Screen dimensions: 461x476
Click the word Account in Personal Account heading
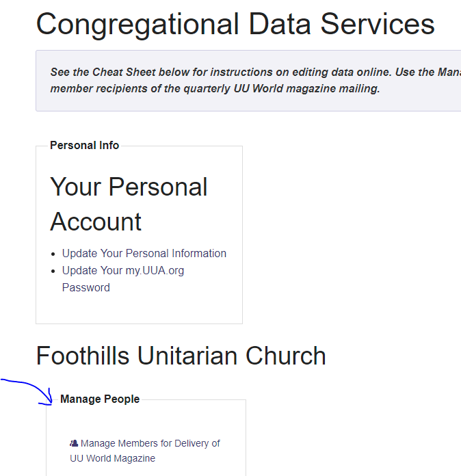[x=96, y=222]
